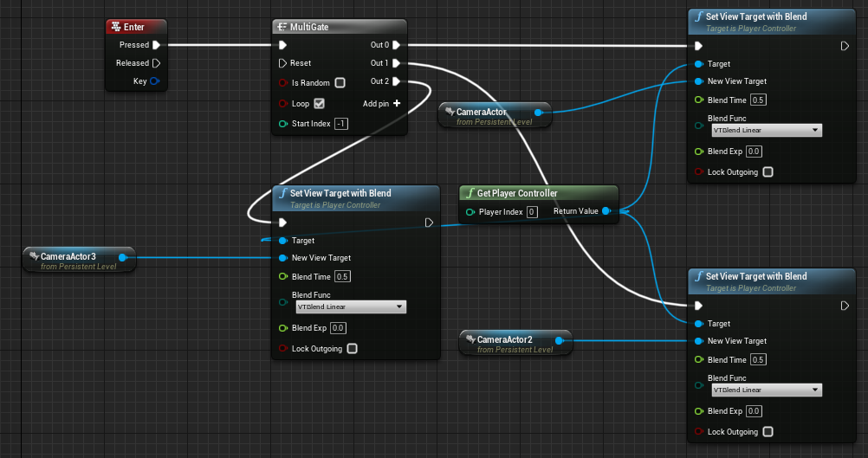Click the Player Index input field

tap(532, 212)
